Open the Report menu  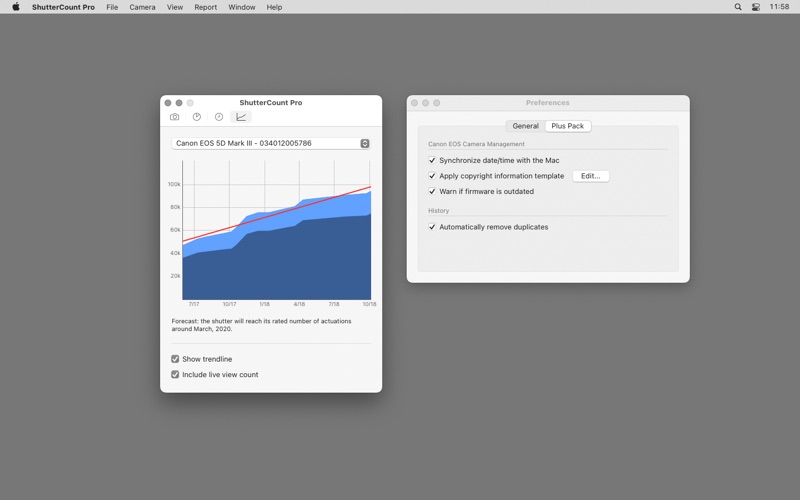point(206,7)
